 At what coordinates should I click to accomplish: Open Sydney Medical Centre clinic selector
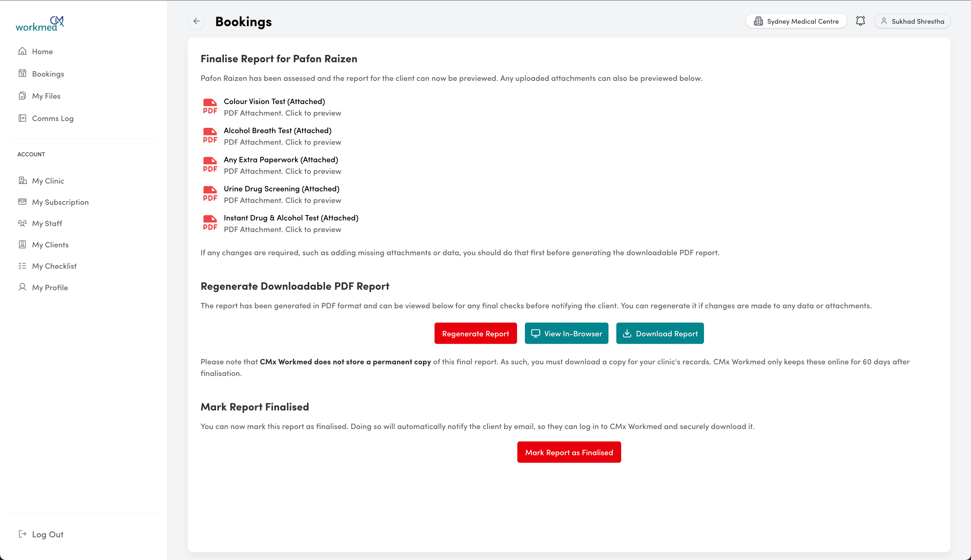(x=796, y=21)
